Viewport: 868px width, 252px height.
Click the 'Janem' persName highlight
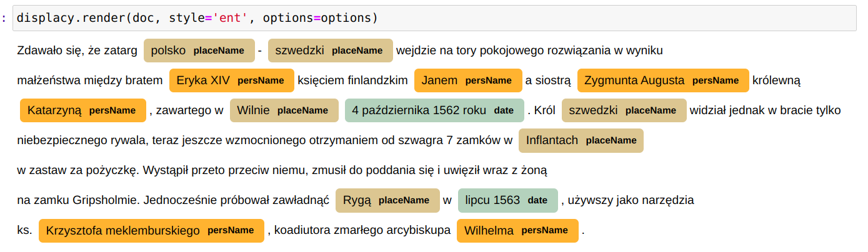(468, 80)
